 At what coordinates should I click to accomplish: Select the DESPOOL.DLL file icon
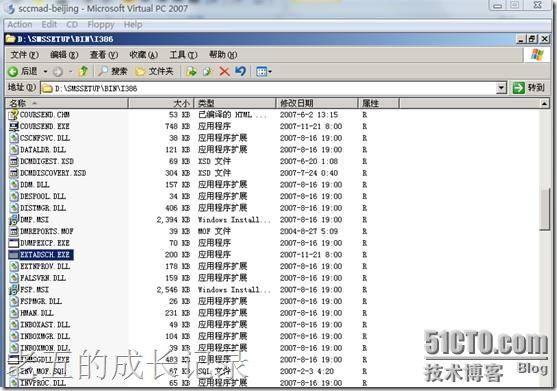click(x=14, y=196)
